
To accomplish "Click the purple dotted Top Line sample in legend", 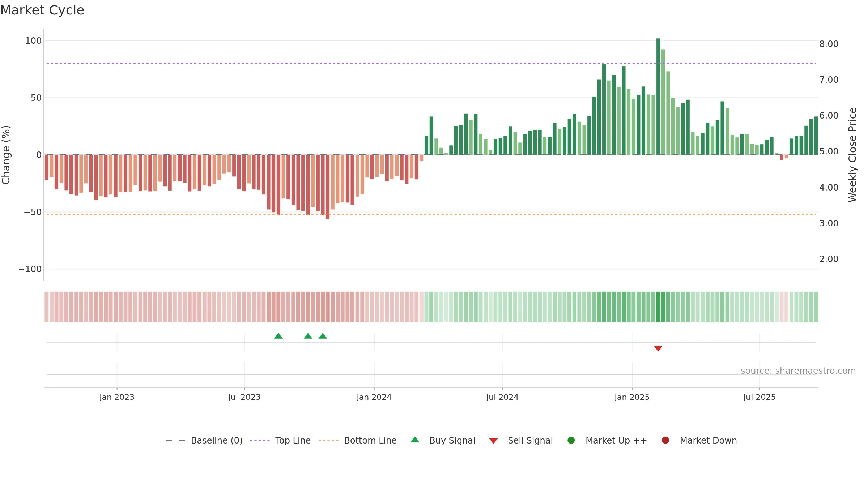I will tap(260, 440).
